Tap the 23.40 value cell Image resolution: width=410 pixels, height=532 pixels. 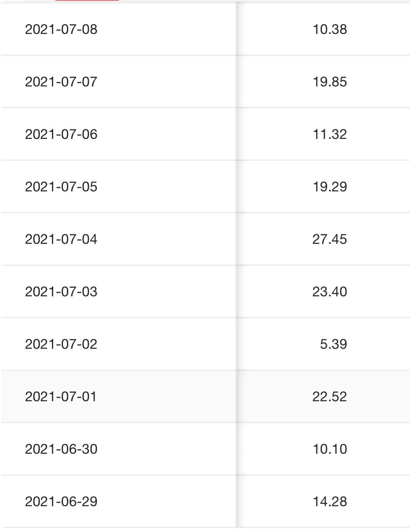tap(329, 291)
